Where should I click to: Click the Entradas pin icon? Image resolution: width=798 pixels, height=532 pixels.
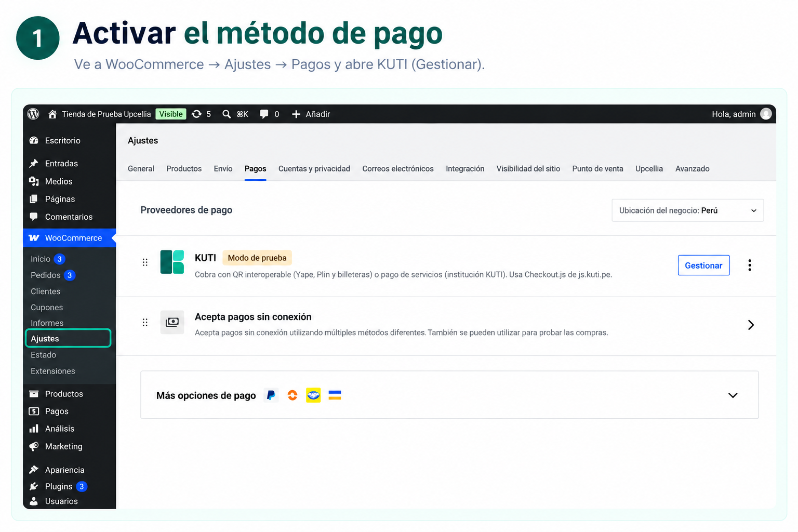pos(34,163)
